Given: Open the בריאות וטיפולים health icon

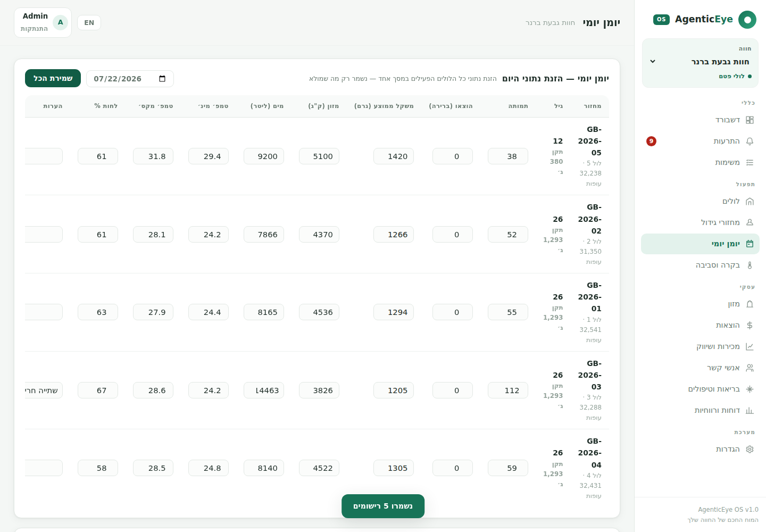Looking at the screenshot, I should pyautogui.click(x=750, y=389).
